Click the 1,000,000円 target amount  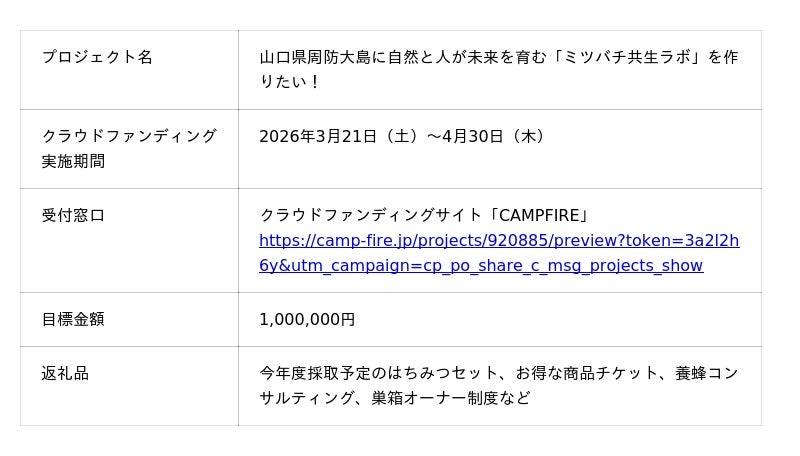[307, 319]
